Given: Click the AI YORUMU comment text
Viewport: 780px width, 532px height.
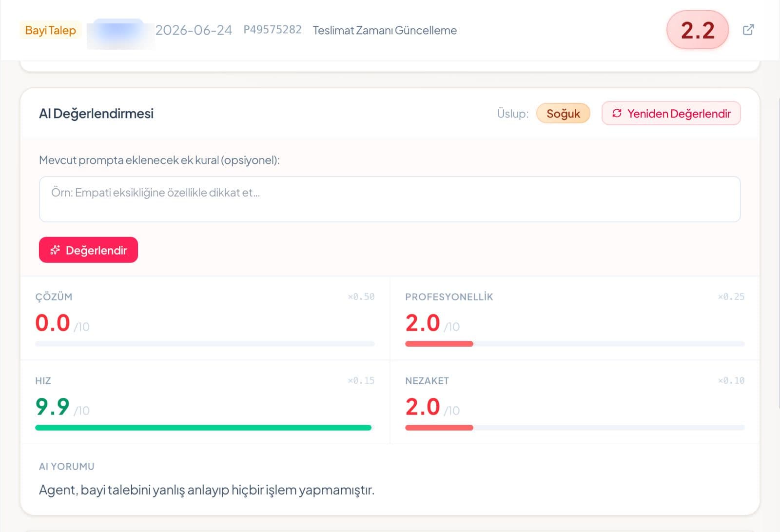Looking at the screenshot, I should pyautogui.click(x=207, y=490).
